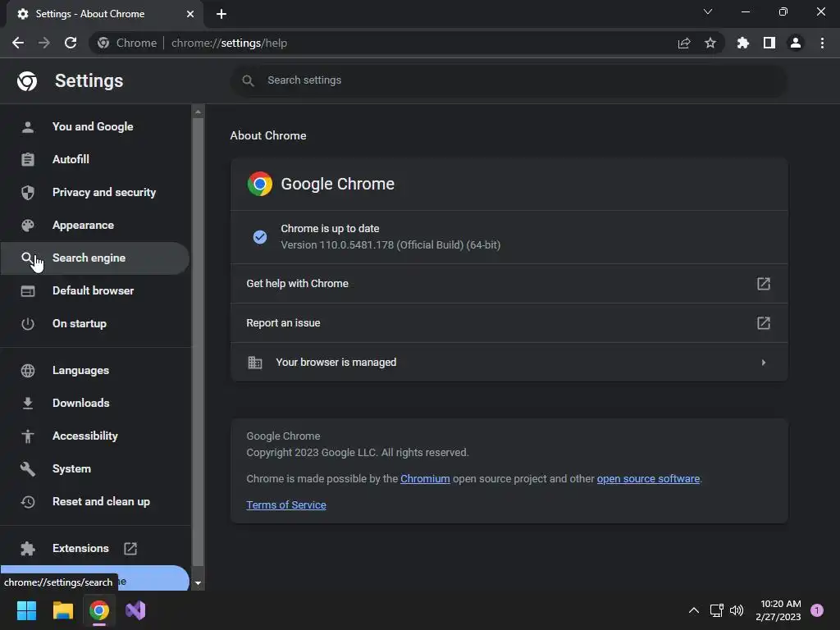Open Get help with Chrome
The height and width of the screenshot is (630, 840).
click(x=509, y=283)
